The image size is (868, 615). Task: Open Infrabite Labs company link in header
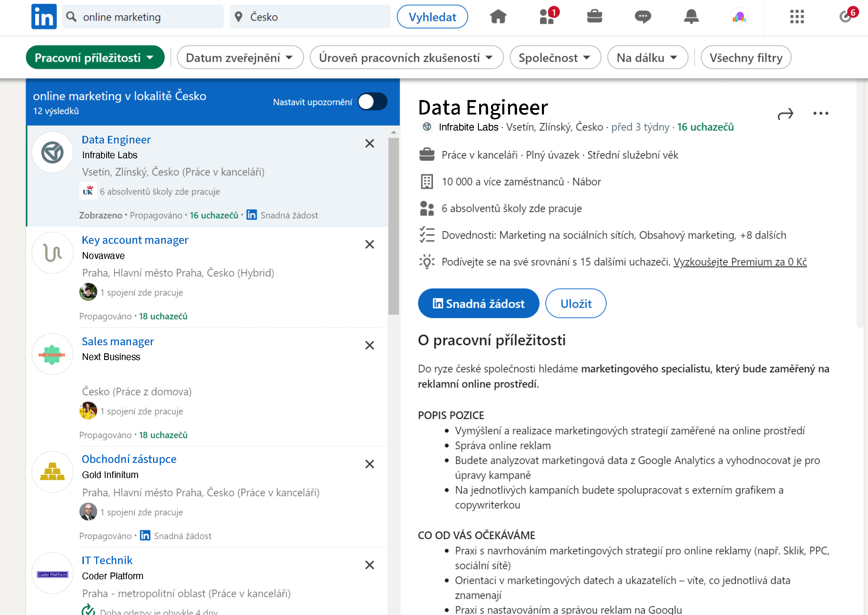(x=468, y=127)
